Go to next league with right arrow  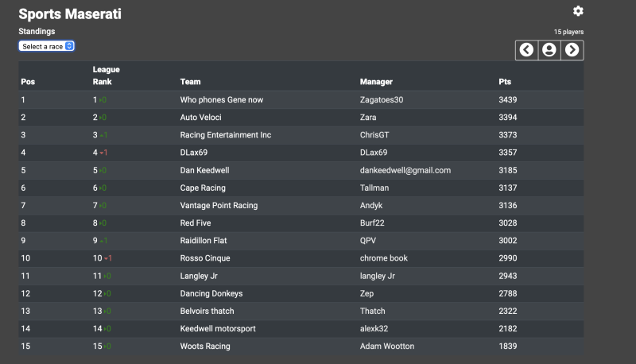click(x=572, y=50)
